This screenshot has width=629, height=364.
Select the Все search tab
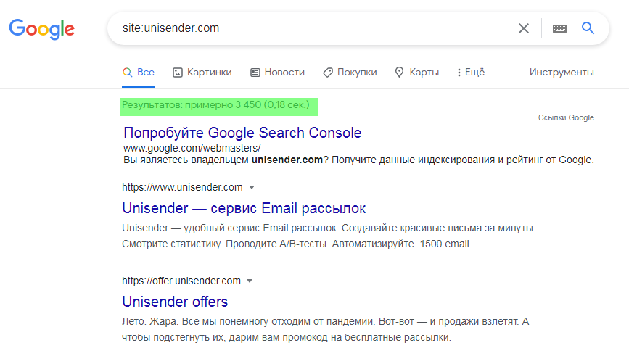coord(139,73)
